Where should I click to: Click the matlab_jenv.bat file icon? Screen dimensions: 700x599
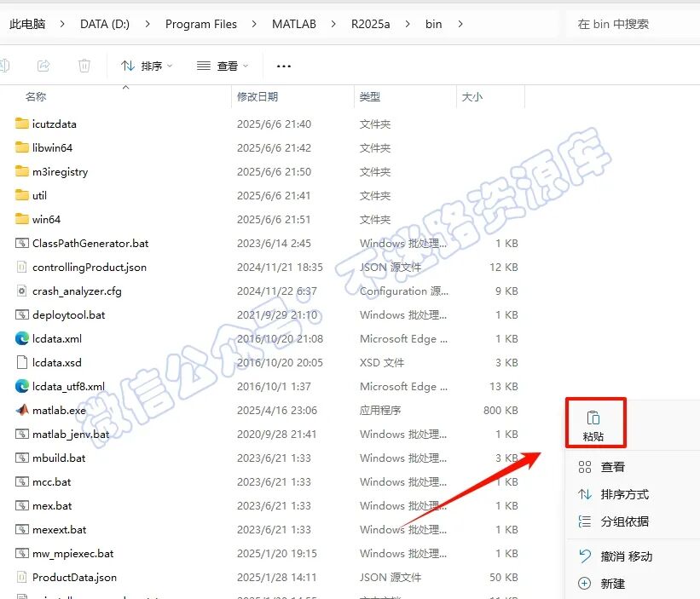22,434
